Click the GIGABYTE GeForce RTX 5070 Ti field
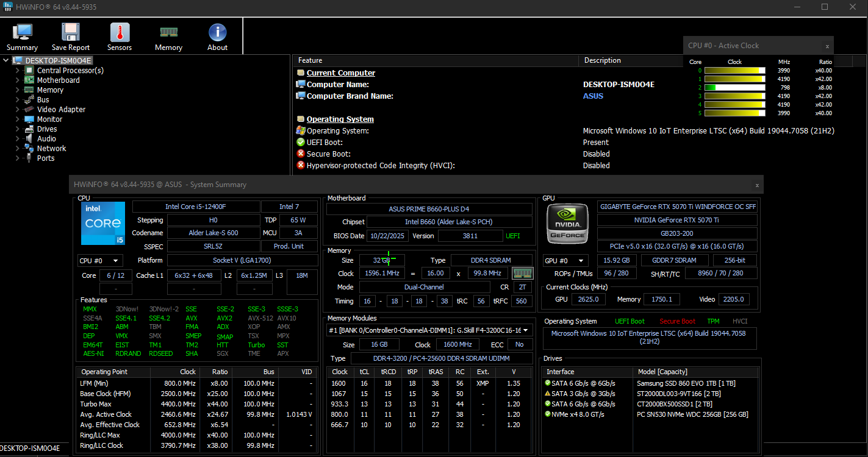Screen dimensions: 868x457 pyautogui.click(x=677, y=207)
